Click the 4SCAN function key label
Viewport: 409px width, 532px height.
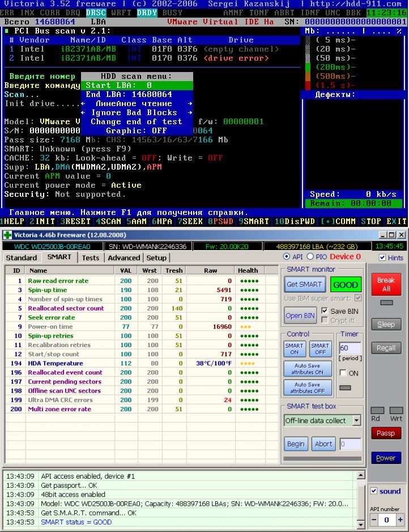pos(108,221)
